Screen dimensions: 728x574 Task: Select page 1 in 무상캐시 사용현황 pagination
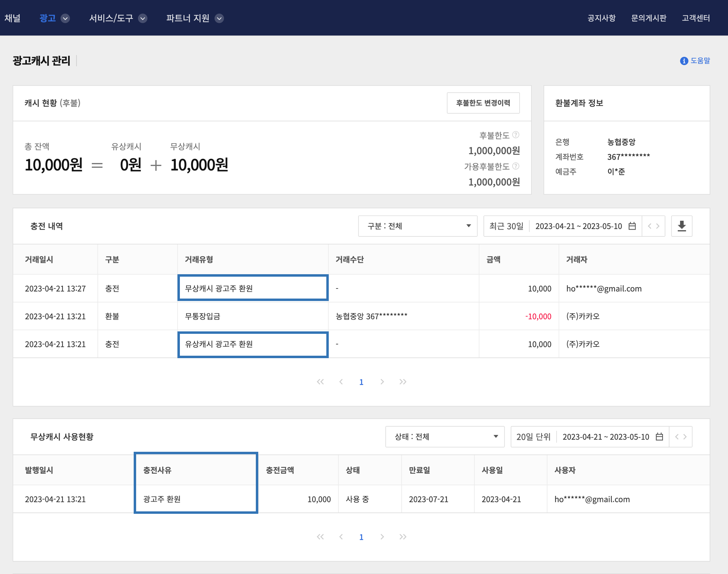click(361, 537)
